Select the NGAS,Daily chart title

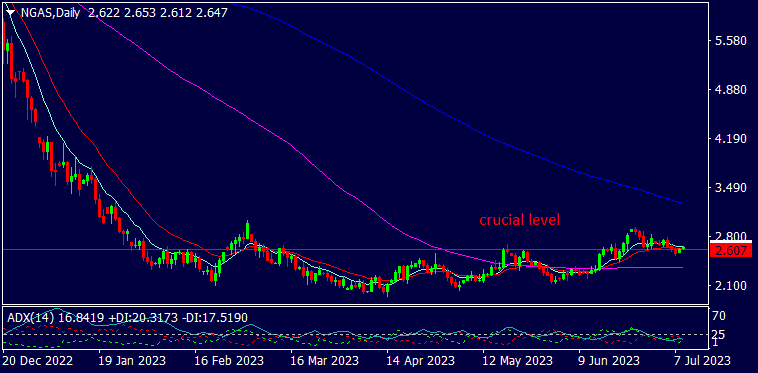click(51, 13)
